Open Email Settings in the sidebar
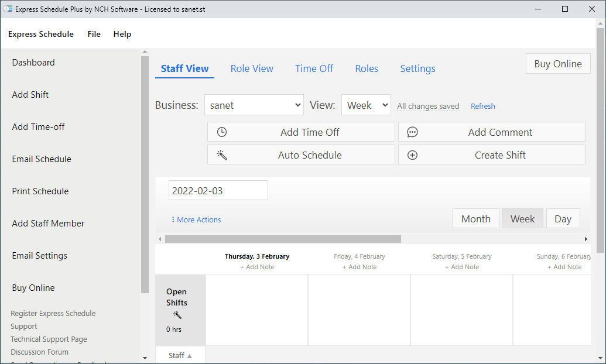 point(39,256)
